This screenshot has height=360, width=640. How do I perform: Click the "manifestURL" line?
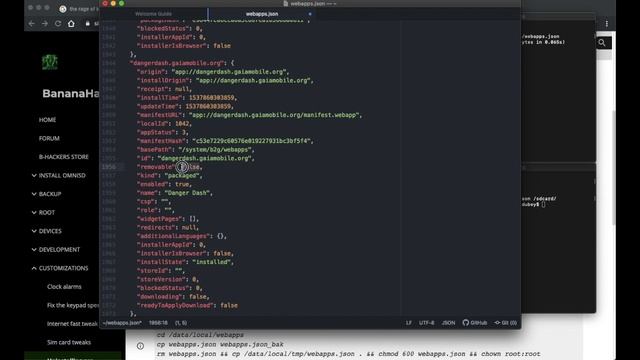pyautogui.click(x=249, y=115)
